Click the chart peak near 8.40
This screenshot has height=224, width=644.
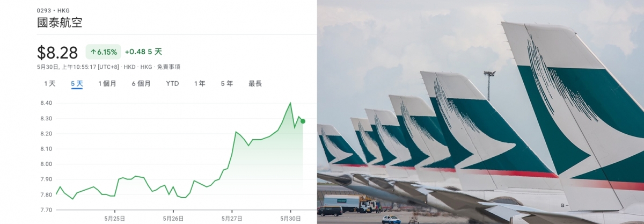click(x=290, y=103)
